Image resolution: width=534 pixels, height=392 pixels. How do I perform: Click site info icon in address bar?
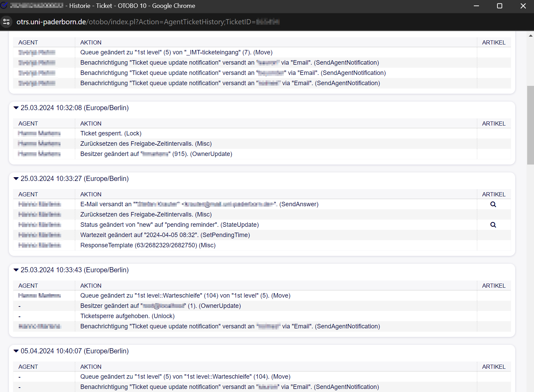[x=6, y=22]
